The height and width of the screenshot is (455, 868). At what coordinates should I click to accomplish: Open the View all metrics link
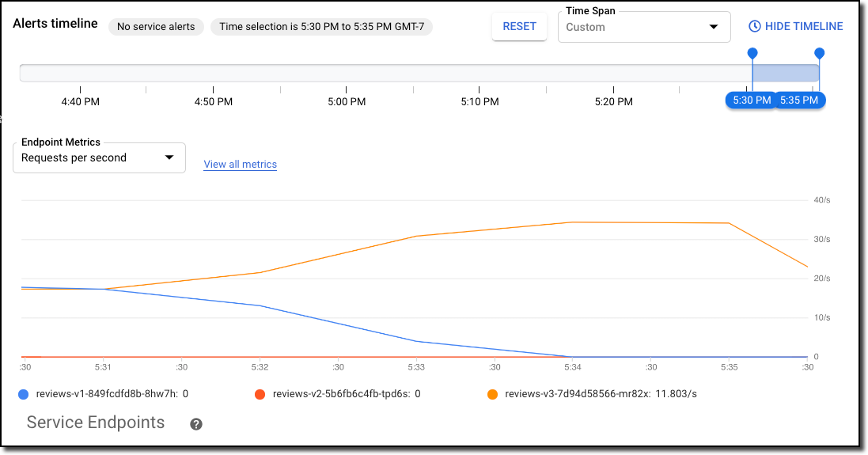[x=241, y=165]
